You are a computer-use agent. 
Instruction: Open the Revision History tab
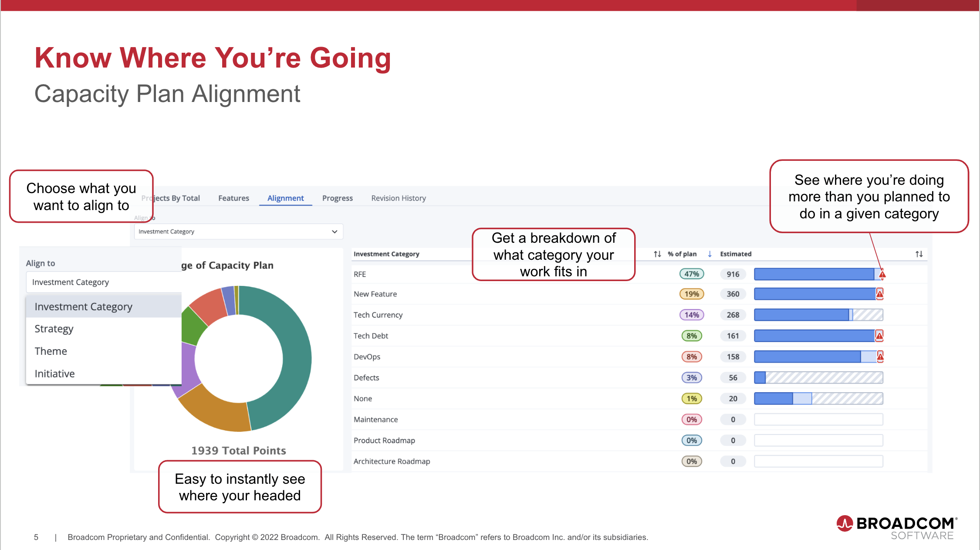399,198
